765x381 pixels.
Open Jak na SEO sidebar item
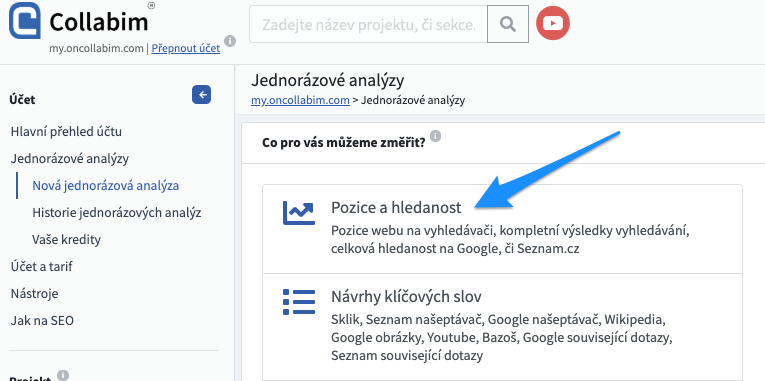(42, 321)
